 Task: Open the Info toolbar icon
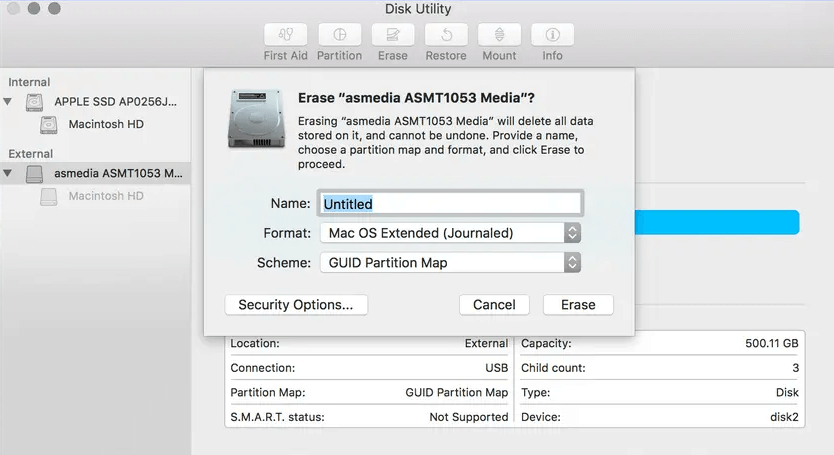click(x=552, y=35)
